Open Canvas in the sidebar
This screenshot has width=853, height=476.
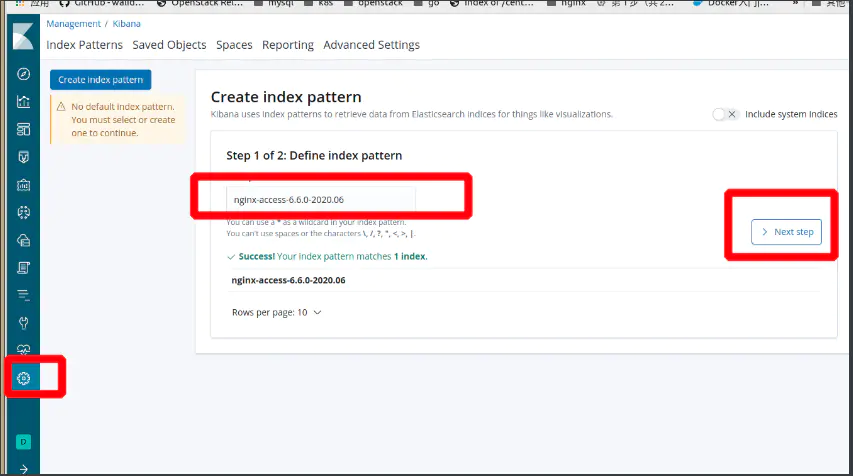pyautogui.click(x=23, y=185)
